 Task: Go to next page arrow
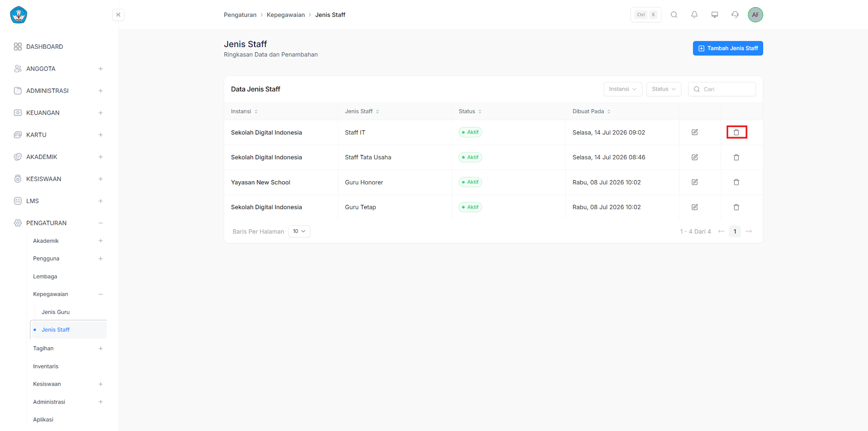pos(748,231)
